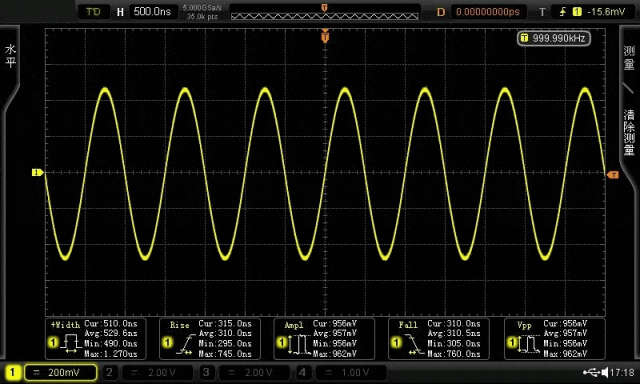Toggle channel 1 using its yellow number button
The height and width of the screenshot is (384, 640).
13,372
